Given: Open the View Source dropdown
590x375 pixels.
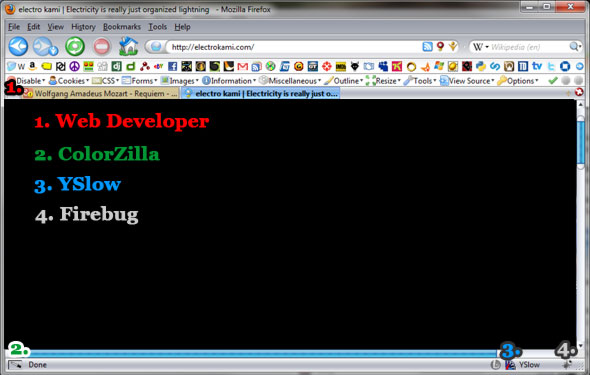Looking at the screenshot, I should [467, 80].
